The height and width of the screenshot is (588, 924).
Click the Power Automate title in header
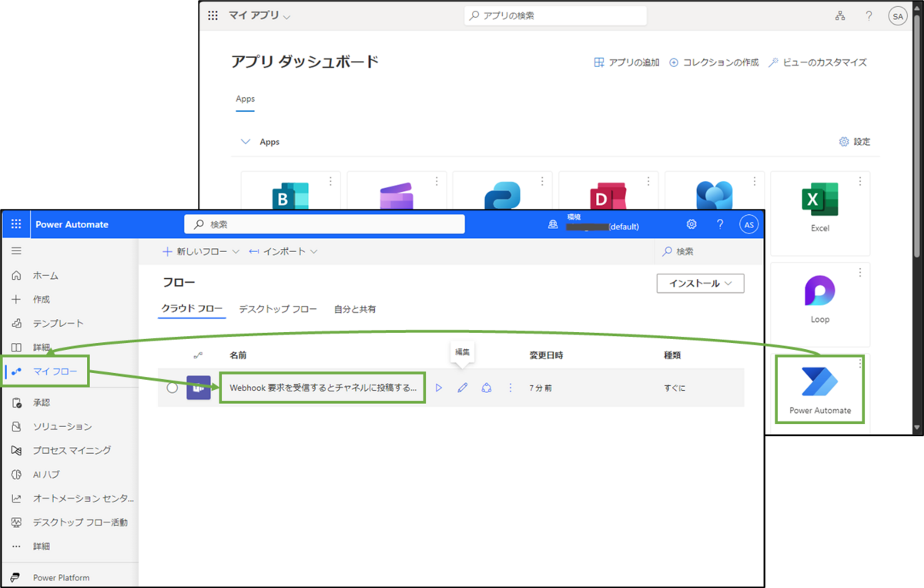click(72, 224)
